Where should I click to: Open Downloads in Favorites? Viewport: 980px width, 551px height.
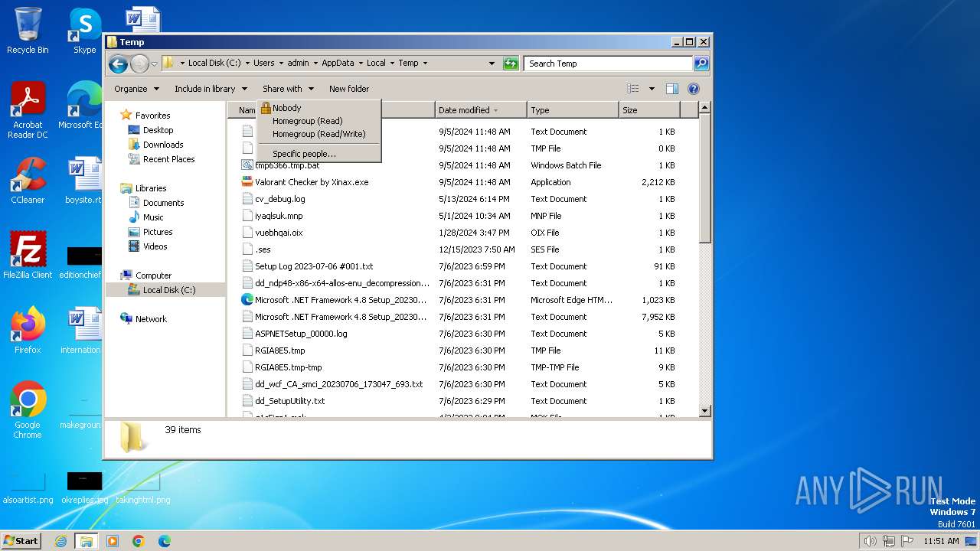pyautogui.click(x=163, y=145)
